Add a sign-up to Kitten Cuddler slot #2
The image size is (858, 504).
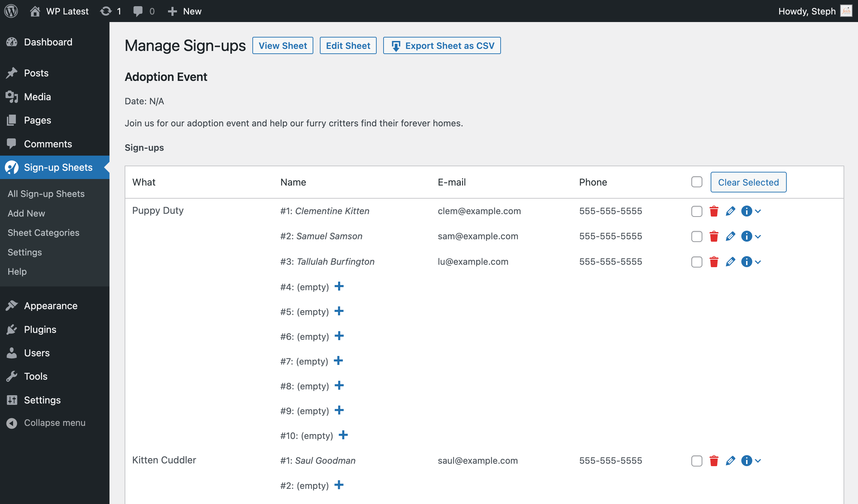pos(339,485)
